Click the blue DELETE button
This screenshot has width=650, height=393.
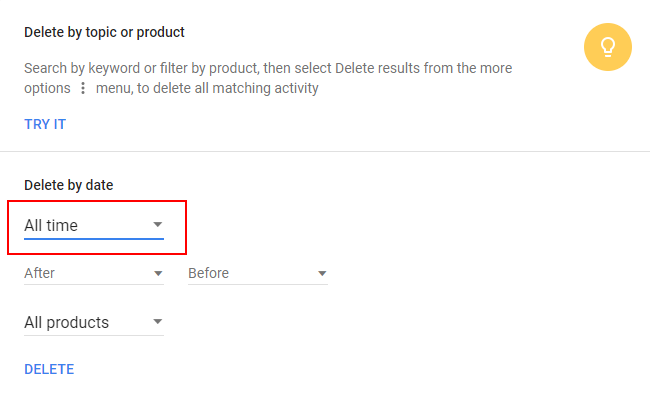(49, 369)
